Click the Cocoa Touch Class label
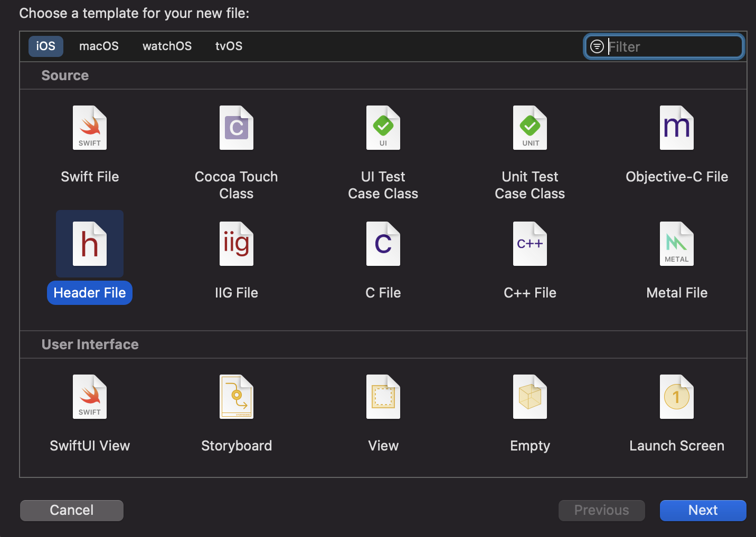This screenshot has height=537, width=756. pyautogui.click(x=237, y=185)
